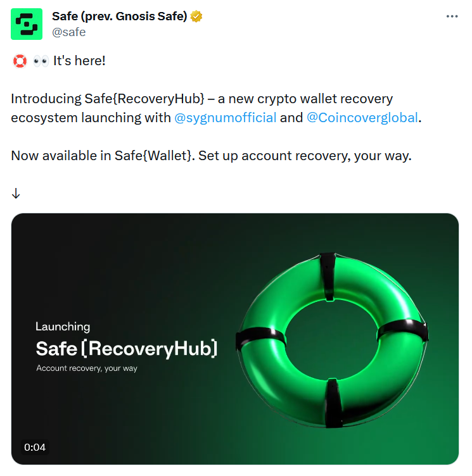The width and height of the screenshot is (472, 476).
Task: Visit the @sygnumofficial mention
Action: pos(225,118)
